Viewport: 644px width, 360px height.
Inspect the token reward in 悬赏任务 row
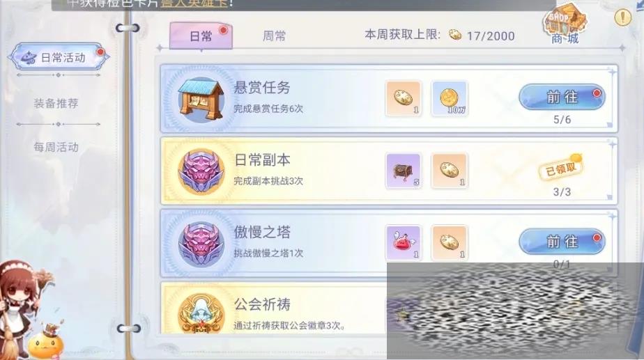point(404,98)
